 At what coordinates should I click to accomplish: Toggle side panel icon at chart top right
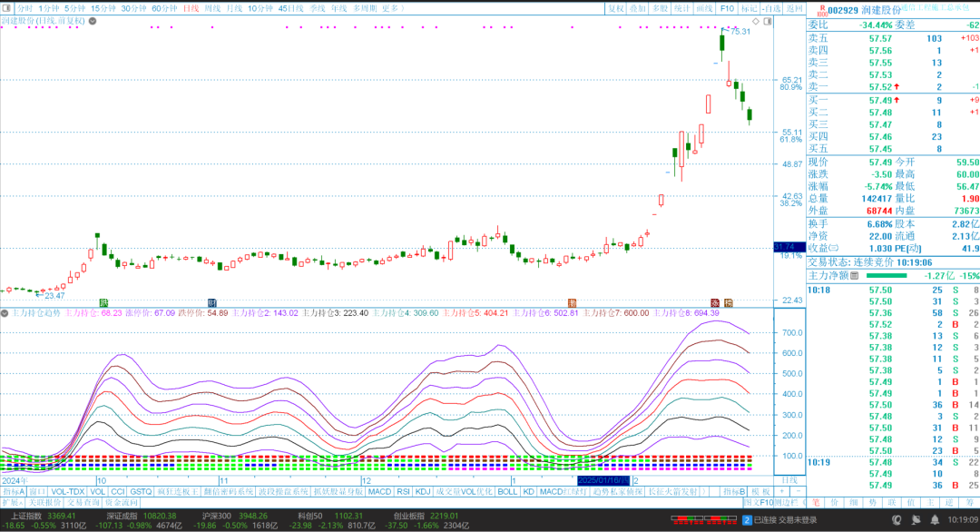[768, 21]
